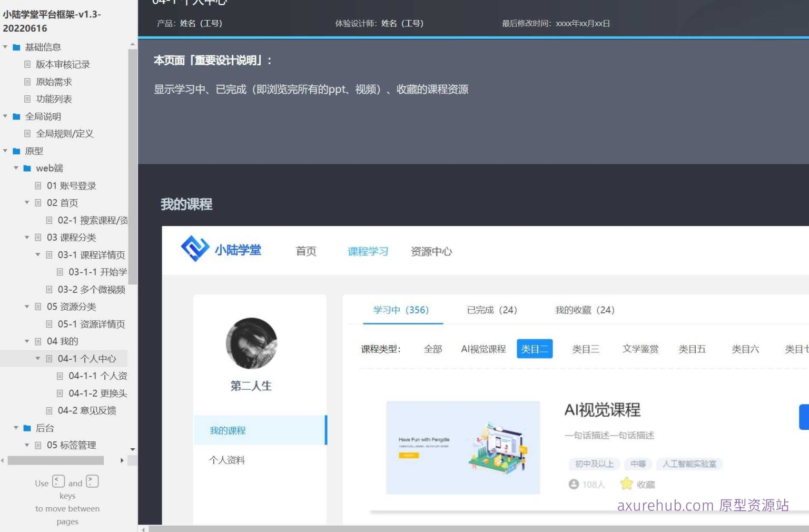The image size is (809, 532).
Task: Click the 收藏 star icon on the course card
Action: click(626, 483)
